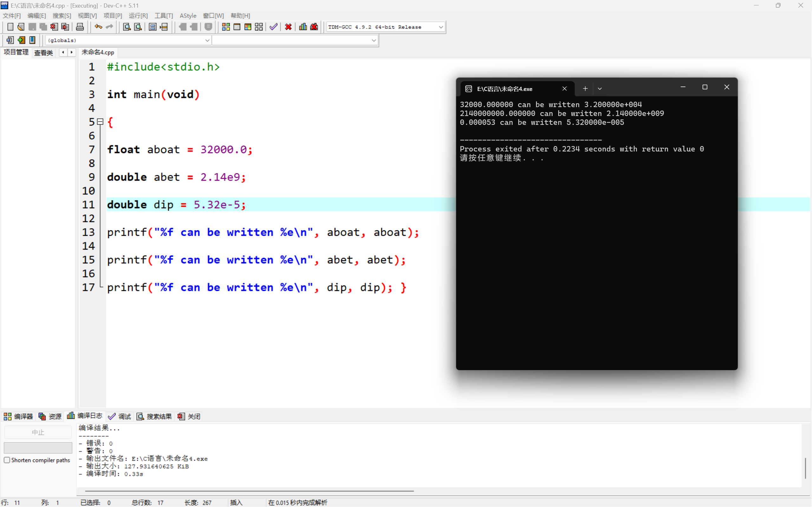The image size is (812, 507).
Task: Click the Print toolbar icon
Action: 80,27
